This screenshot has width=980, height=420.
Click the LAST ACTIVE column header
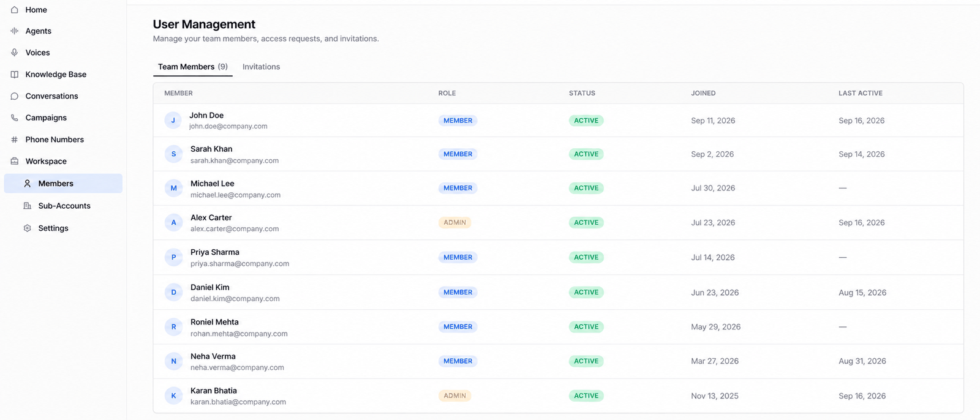(x=861, y=93)
